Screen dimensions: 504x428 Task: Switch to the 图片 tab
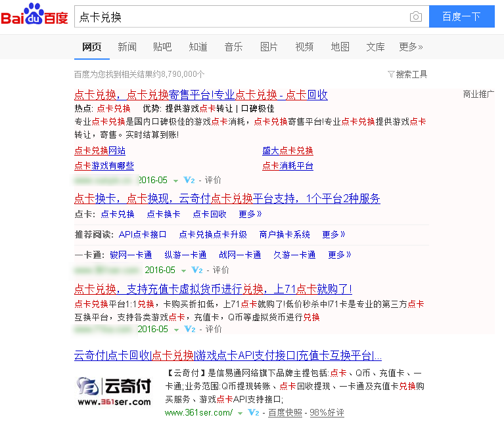point(269,47)
